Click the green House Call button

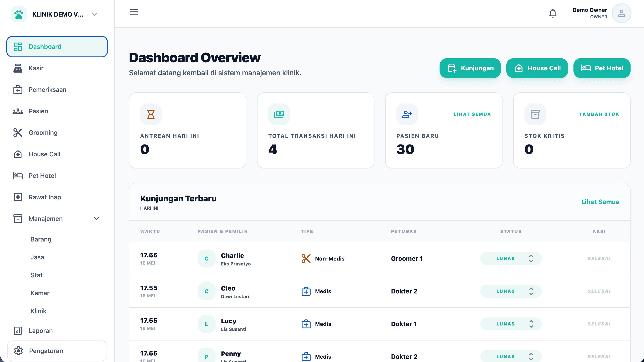coord(537,68)
